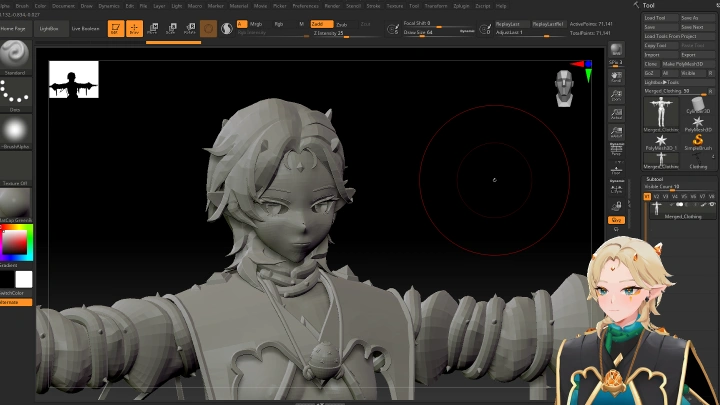The height and width of the screenshot is (405, 720).
Task: Open the LightBox button
Action: (x=49, y=28)
